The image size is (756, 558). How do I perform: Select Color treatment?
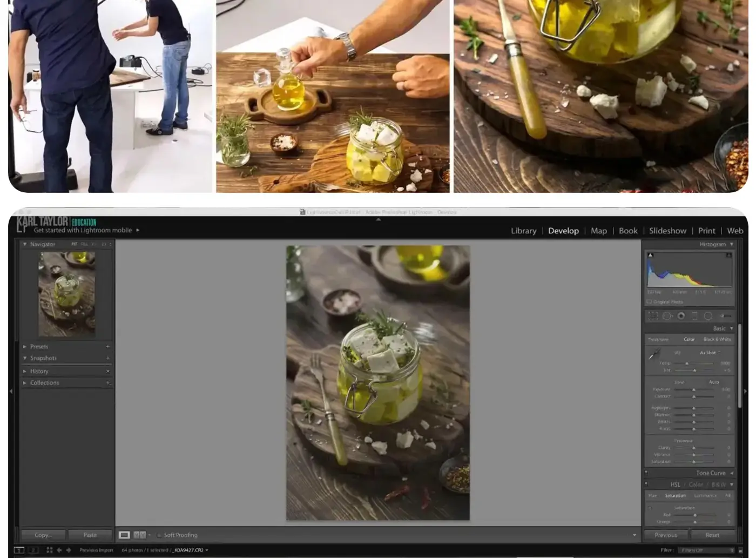pos(689,339)
